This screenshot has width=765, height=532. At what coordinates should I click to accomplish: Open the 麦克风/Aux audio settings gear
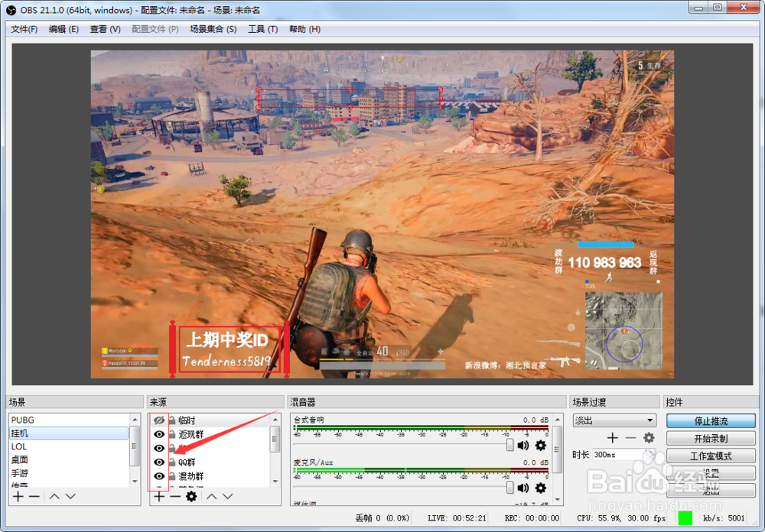click(x=541, y=488)
